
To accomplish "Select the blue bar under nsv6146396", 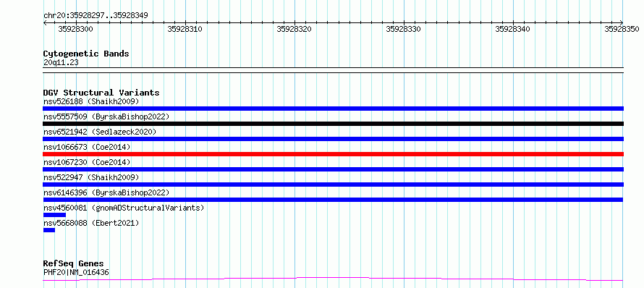I will 333,200.
